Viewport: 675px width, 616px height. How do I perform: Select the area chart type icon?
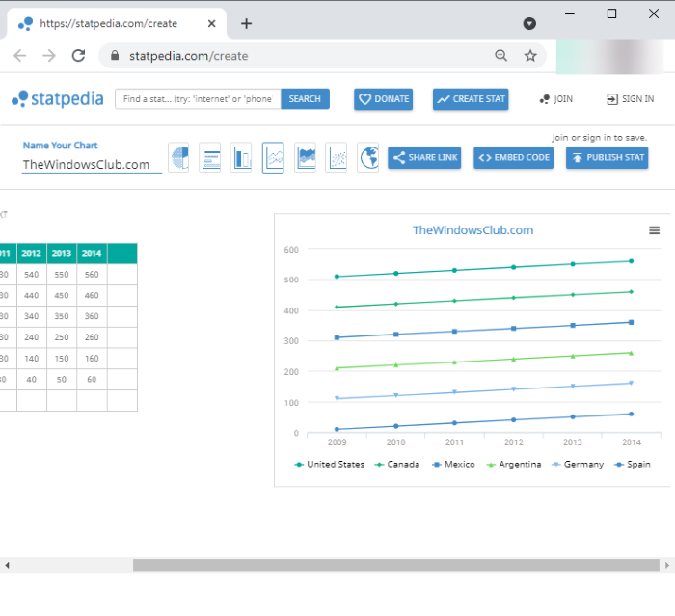(305, 157)
